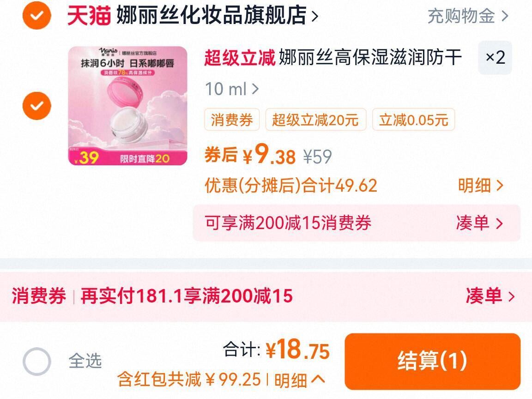The height and width of the screenshot is (399, 532).
Task: Tap the 消费券 coupon tag
Action: (x=232, y=120)
